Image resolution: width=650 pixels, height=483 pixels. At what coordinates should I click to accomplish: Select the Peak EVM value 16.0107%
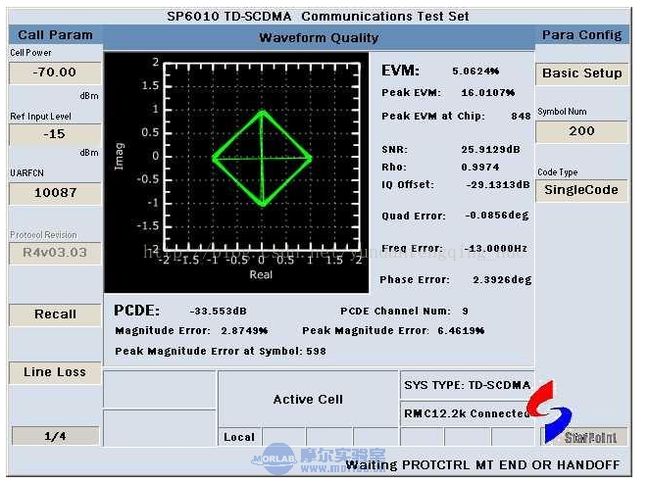click(488, 93)
